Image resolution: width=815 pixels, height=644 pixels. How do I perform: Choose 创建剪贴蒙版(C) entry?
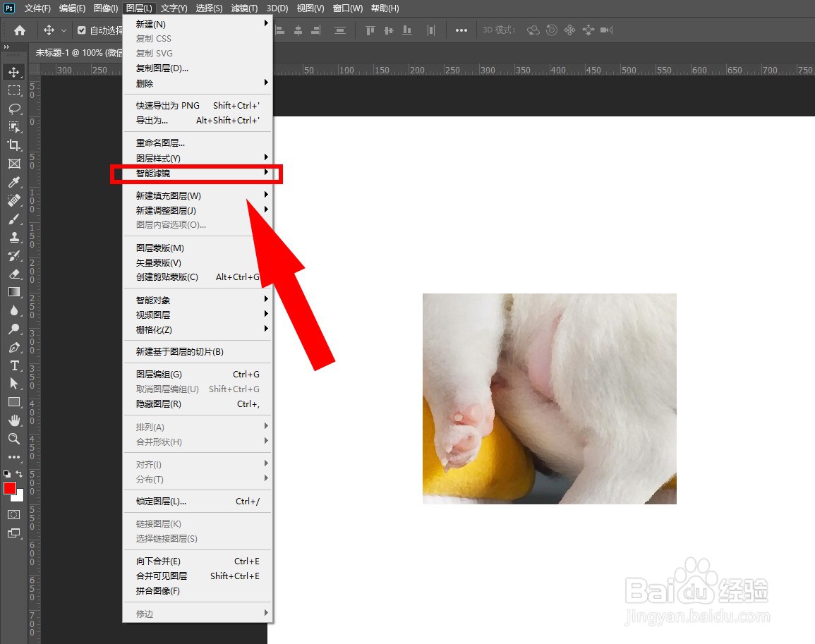(198, 277)
